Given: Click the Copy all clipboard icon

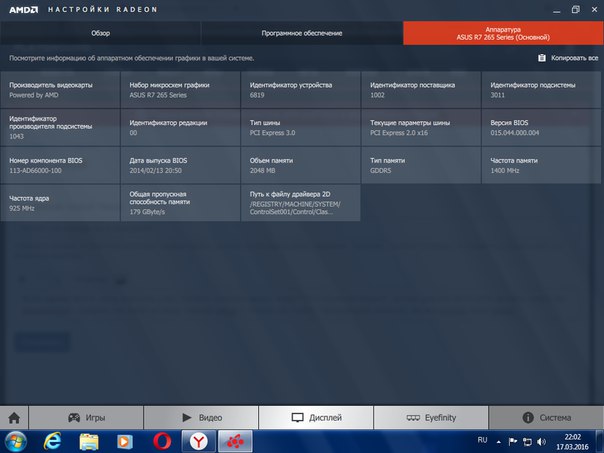Looking at the screenshot, I should coord(542,58).
